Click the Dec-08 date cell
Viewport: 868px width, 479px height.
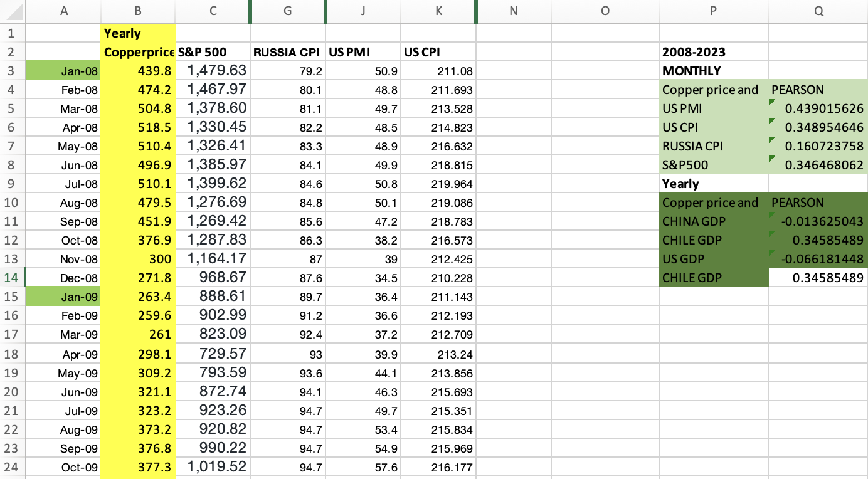coord(63,278)
